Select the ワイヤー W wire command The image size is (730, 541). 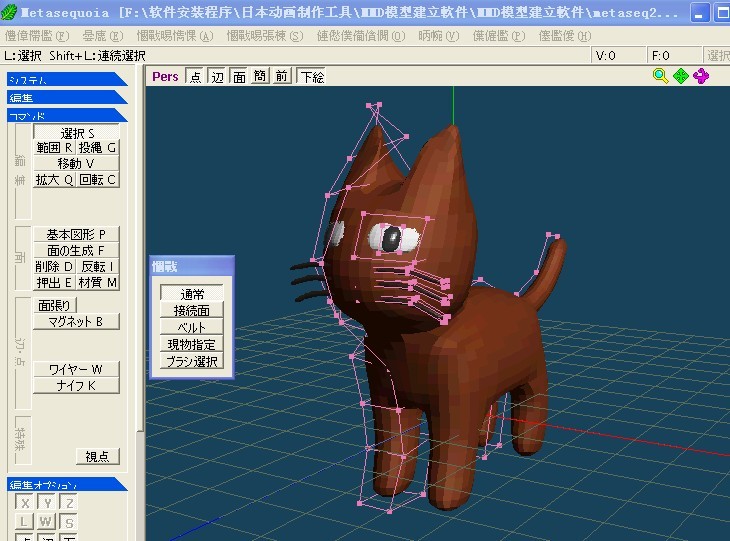(76, 369)
